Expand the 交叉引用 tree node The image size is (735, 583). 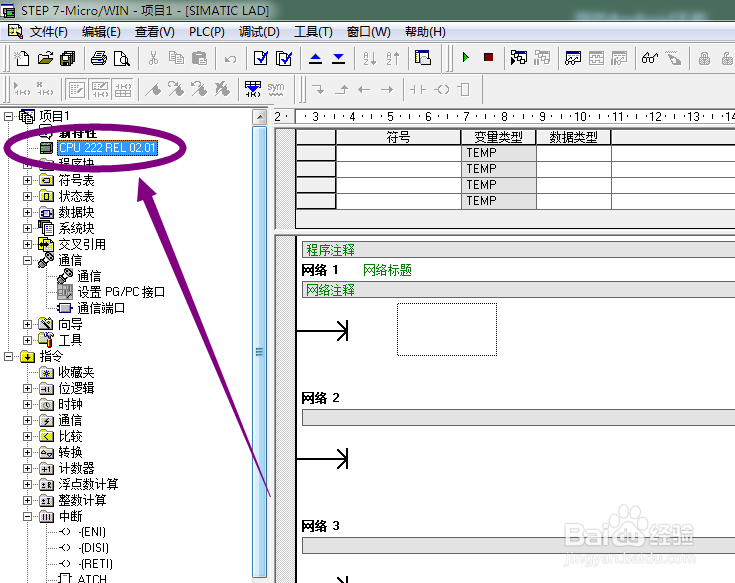(27, 244)
